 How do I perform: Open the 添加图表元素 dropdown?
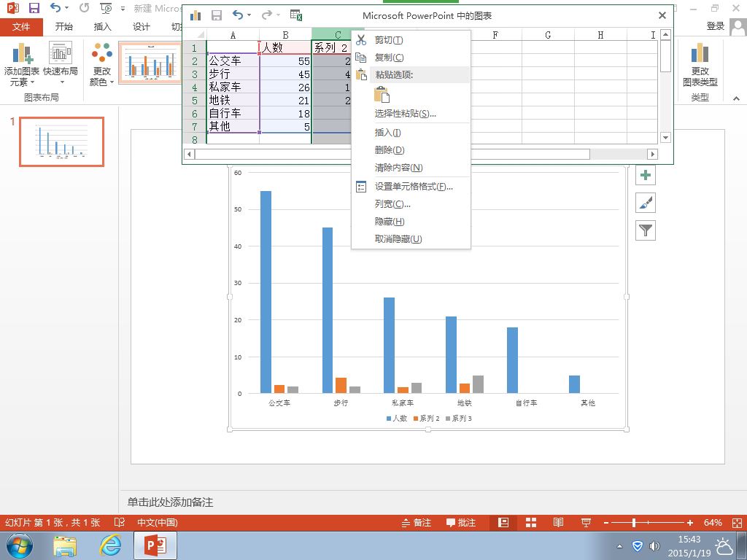(x=21, y=64)
